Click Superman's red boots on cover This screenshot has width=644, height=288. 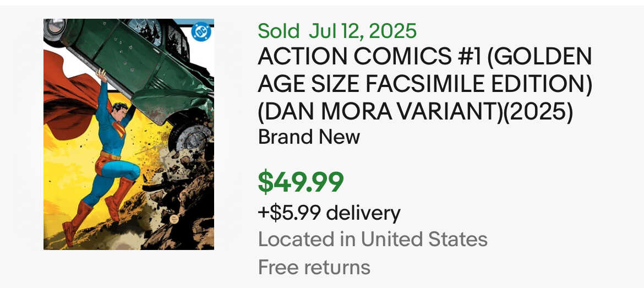pos(77,220)
